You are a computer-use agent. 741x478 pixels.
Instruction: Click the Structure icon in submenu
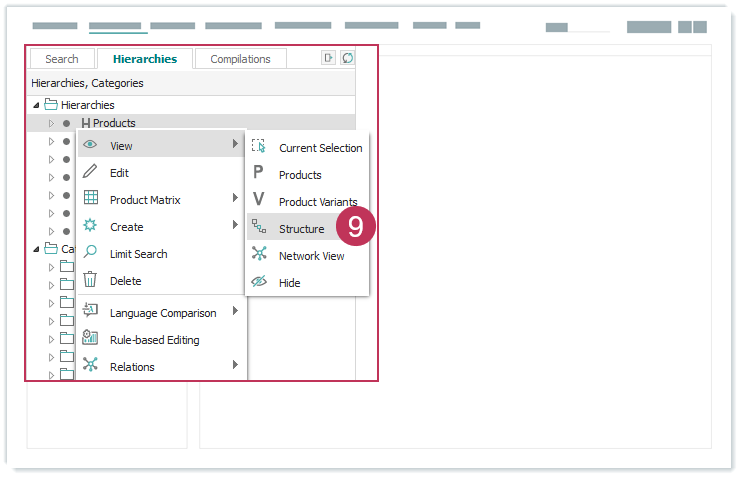pos(259,228)
